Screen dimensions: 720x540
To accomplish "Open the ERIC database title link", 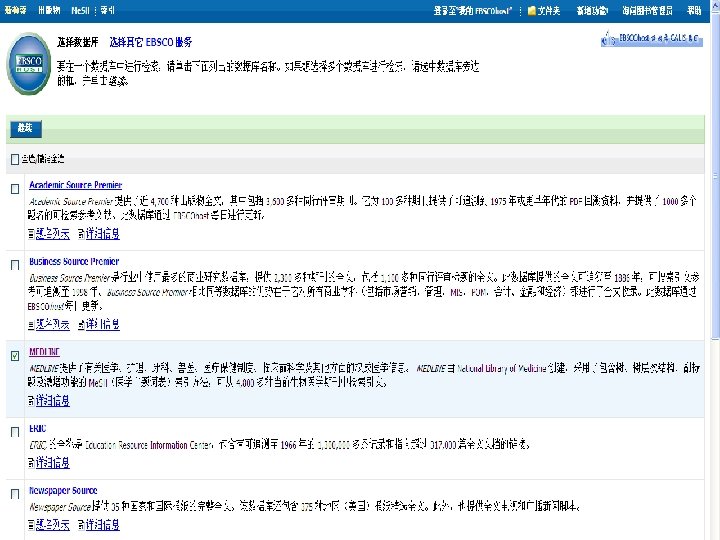I will point(38,428).
